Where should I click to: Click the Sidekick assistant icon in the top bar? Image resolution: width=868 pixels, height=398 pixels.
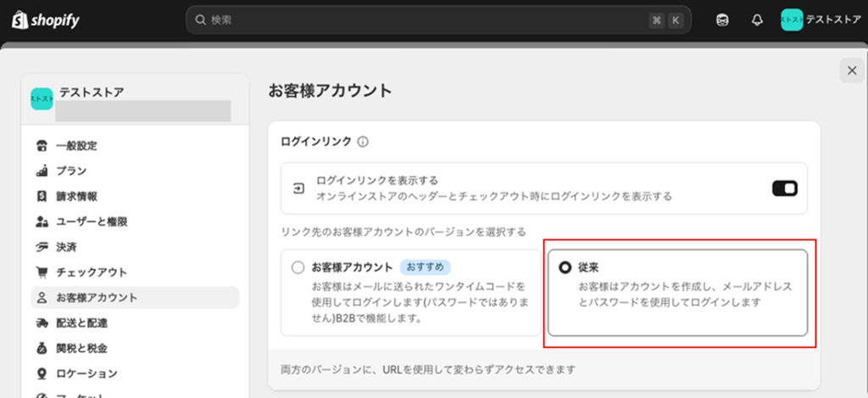pos(721,20)
